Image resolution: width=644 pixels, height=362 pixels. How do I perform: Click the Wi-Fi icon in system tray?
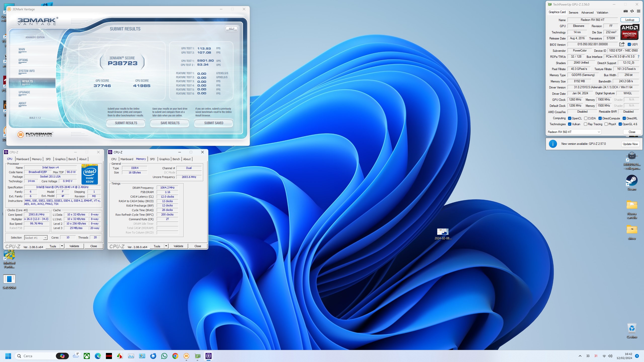click(x=604, y=356)
